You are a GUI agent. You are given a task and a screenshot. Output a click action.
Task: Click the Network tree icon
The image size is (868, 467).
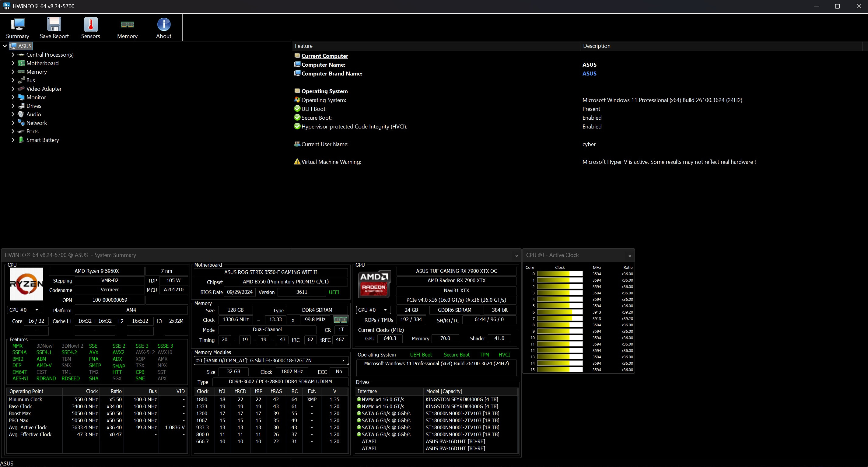click(x=21, y=123)
